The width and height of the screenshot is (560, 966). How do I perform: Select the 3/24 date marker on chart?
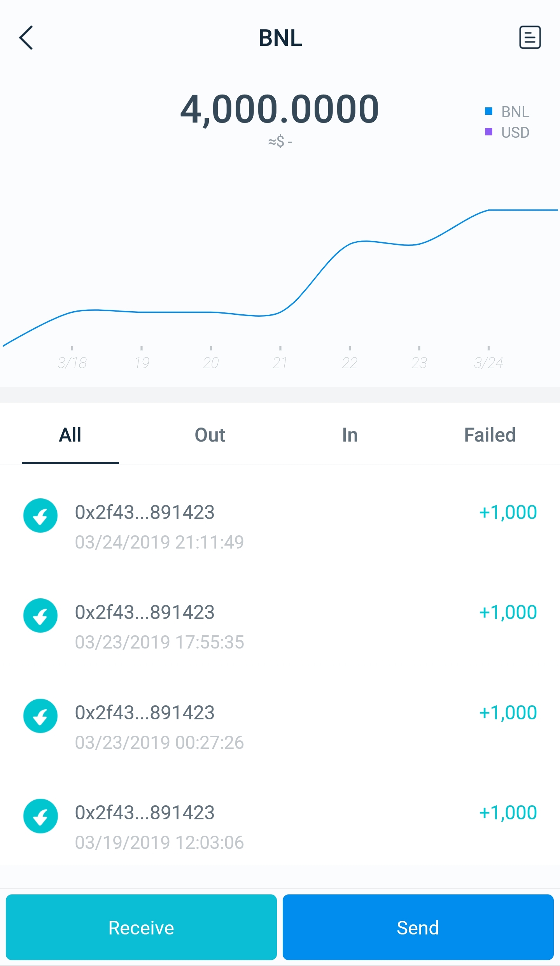pos(488,363)
